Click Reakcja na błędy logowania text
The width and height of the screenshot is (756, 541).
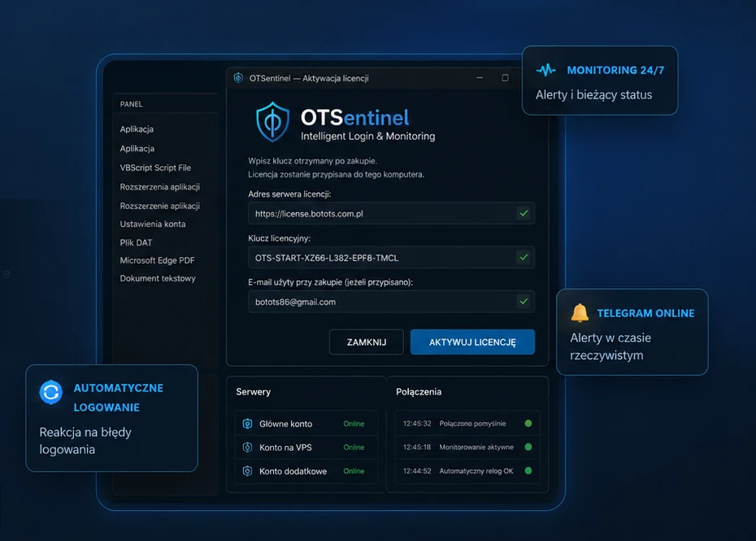coord(85,441)
